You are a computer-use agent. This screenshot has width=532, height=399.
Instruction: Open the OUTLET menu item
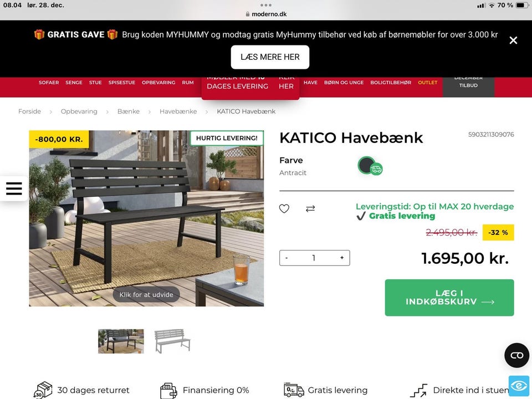point(427,83)
